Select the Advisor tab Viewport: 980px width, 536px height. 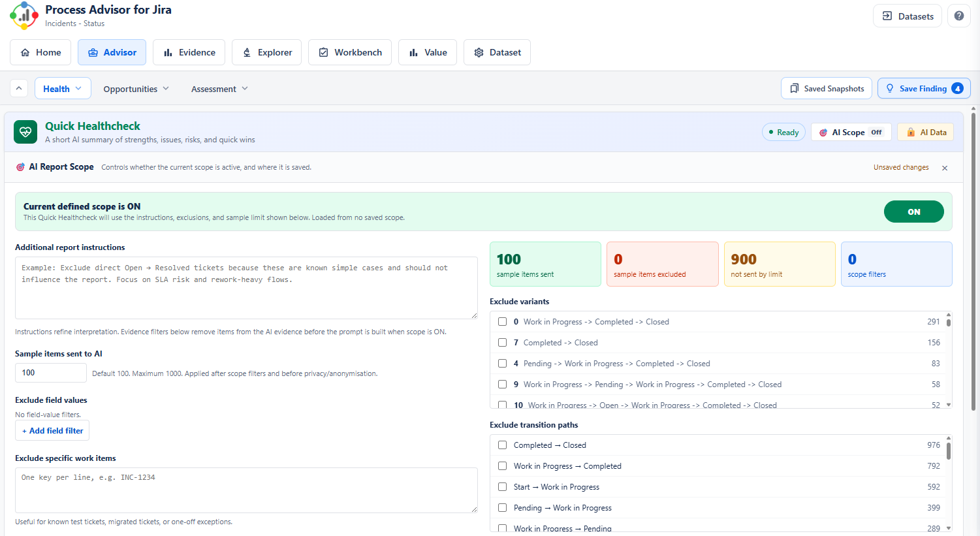[x=112, y=52]
